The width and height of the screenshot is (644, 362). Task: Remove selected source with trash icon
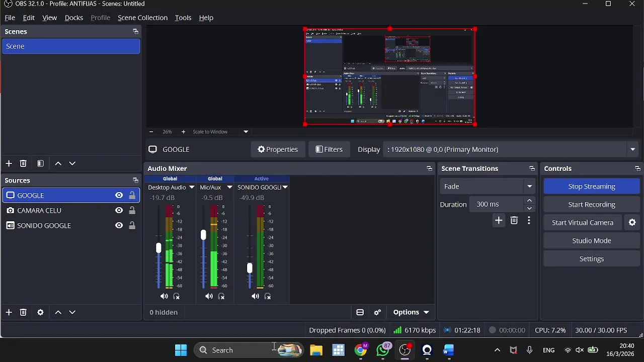click(23, 312)
